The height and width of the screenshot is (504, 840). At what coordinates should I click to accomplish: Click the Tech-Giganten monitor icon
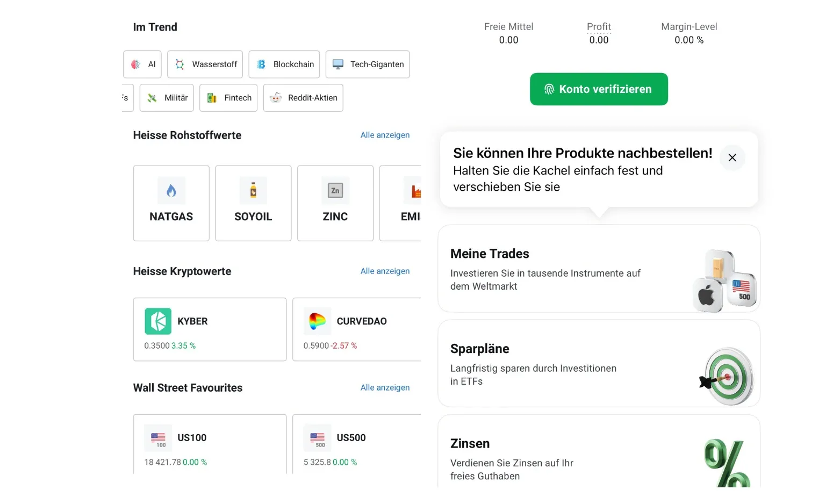pos(338,64)
